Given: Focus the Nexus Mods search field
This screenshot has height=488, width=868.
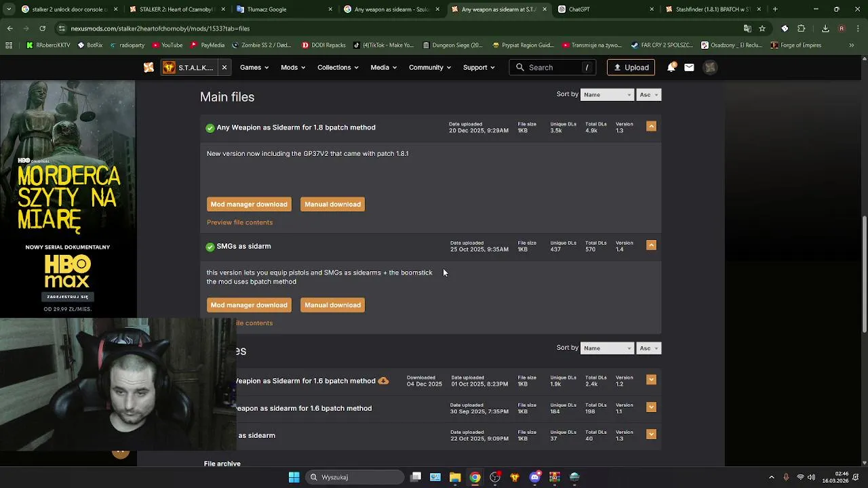Looking at the screenshot, I should (554, 67).
